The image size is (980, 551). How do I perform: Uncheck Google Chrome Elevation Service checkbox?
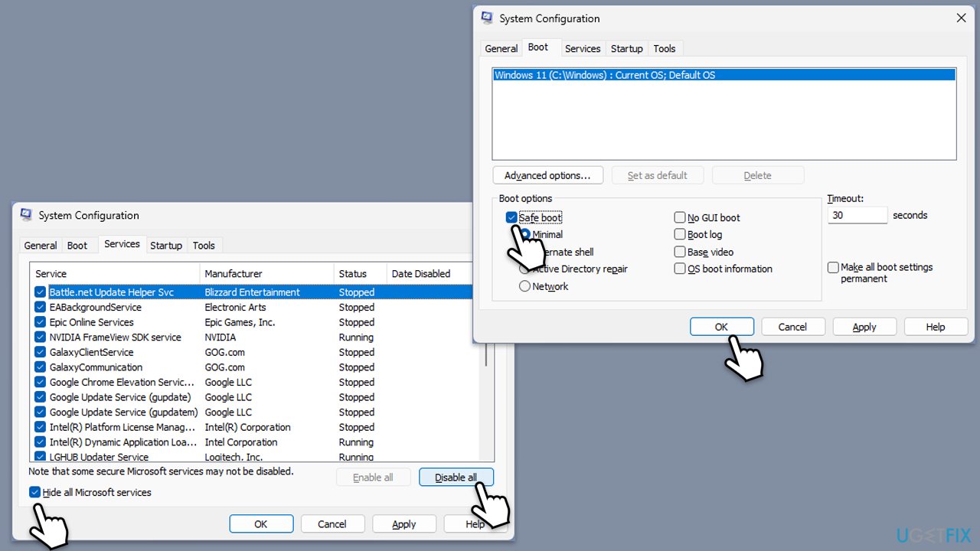(41, 382)
